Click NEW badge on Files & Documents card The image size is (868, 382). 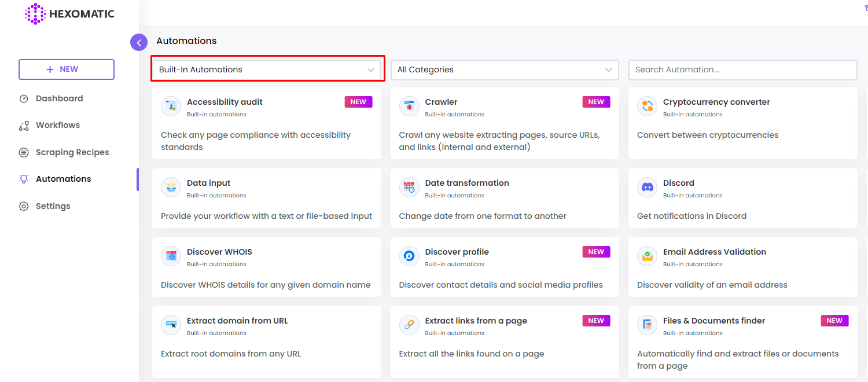coord(834,321)
